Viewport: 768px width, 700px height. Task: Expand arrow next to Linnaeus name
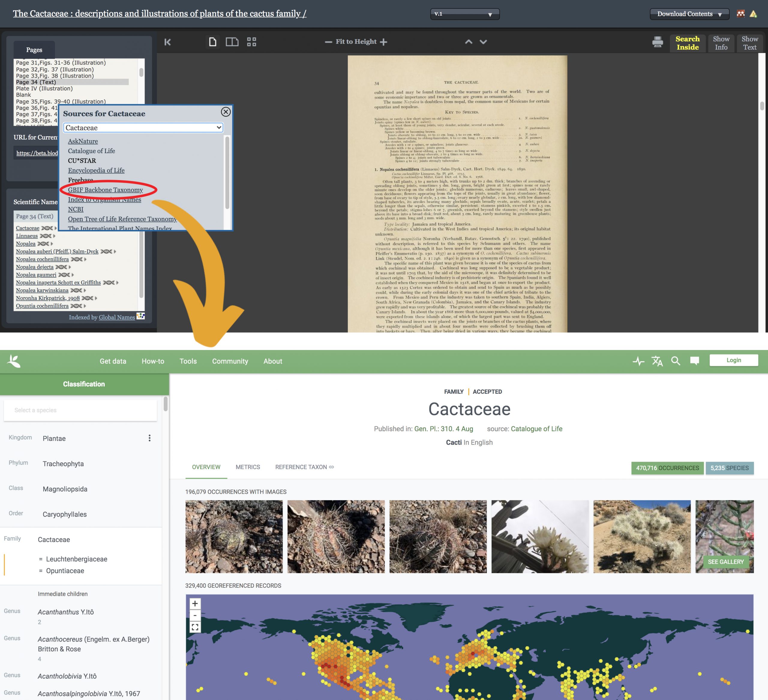coord(54,236)
